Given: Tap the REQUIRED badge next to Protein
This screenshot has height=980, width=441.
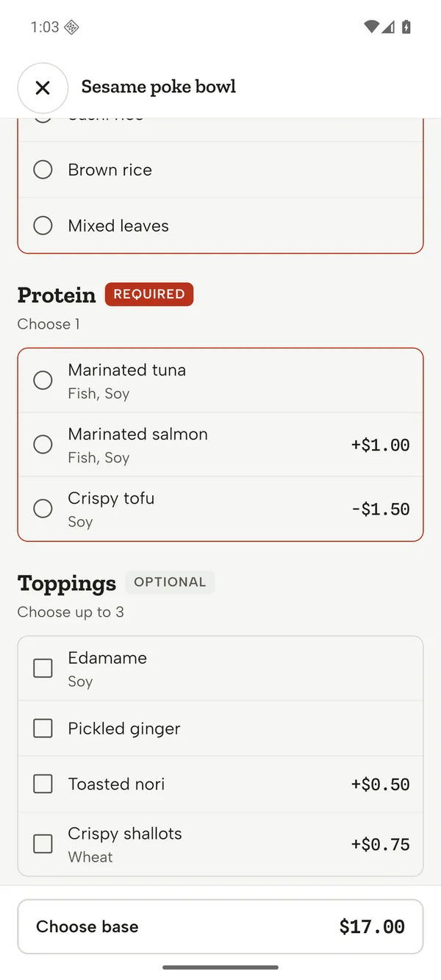Looking at the screenshot, I should tap(149, 294).
